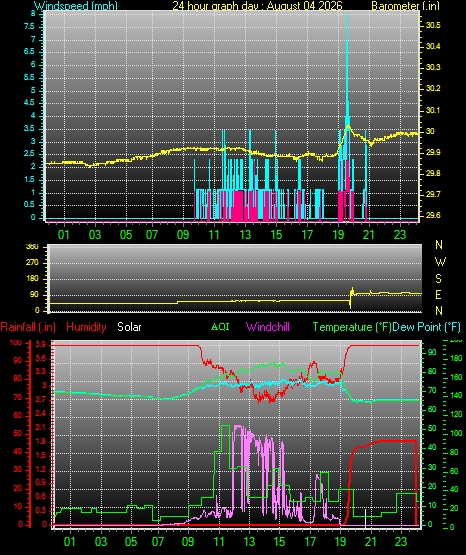Click the 30.3 barometer scale value

(433, 67)
